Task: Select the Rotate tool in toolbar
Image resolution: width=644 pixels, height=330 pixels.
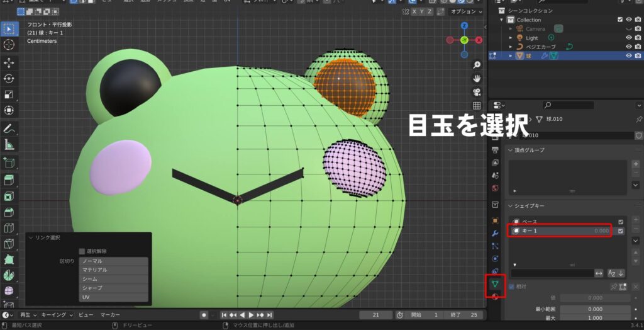Action: [x=9, y=79]
